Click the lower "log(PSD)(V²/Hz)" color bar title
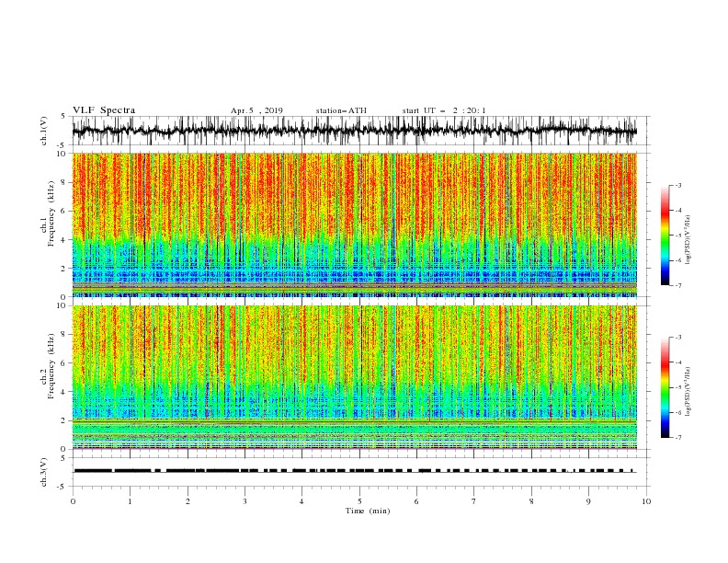Screen dimensions: 728x563 688,392
